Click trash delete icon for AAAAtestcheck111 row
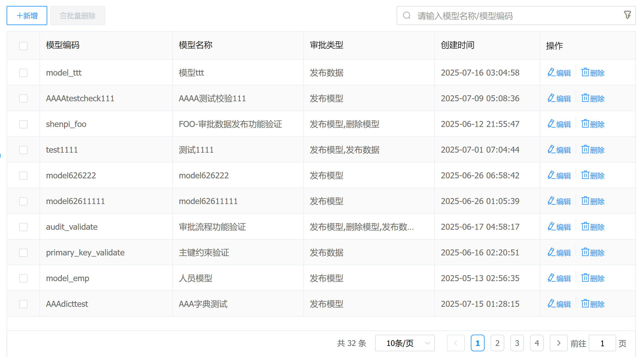This screenshot has height=357, width=644. [585, 98]
